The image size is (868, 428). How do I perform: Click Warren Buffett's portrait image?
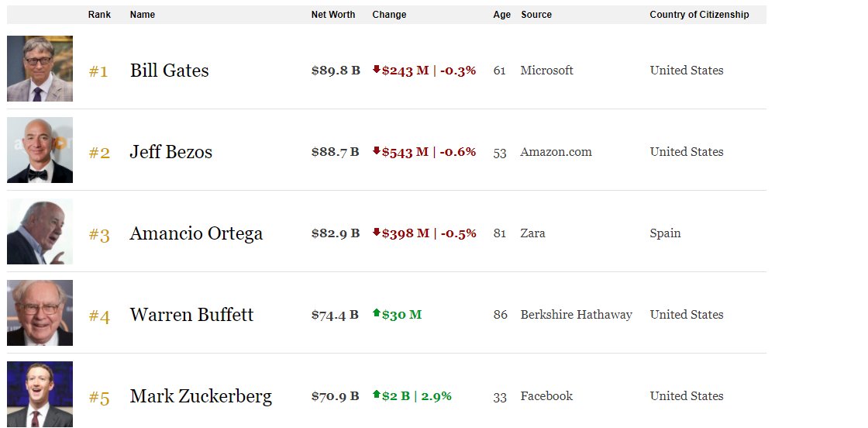[40, 312]
